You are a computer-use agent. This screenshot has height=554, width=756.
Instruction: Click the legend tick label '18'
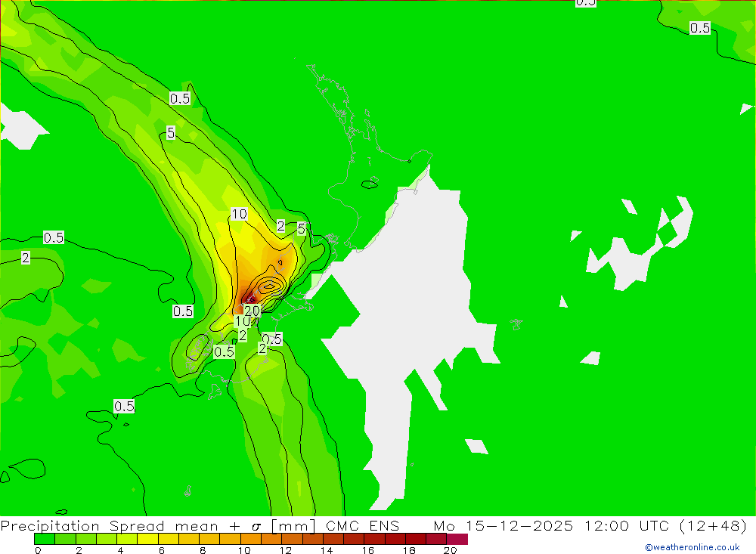click(x=409, y=550)
